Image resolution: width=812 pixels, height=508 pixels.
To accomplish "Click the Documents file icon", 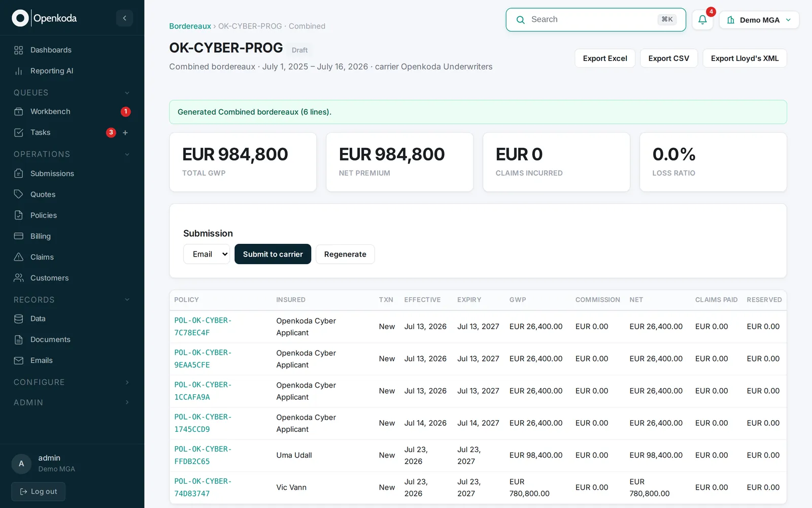I will click(19, 339).
